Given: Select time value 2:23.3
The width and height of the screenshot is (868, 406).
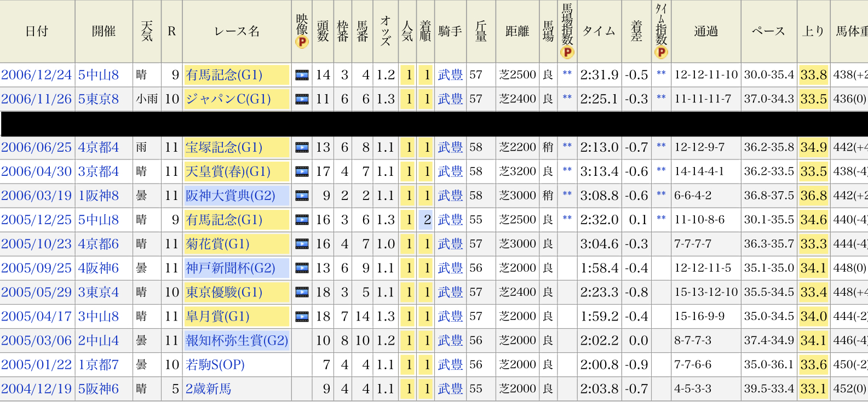Looking at the screenshot, I should (599, 292).
